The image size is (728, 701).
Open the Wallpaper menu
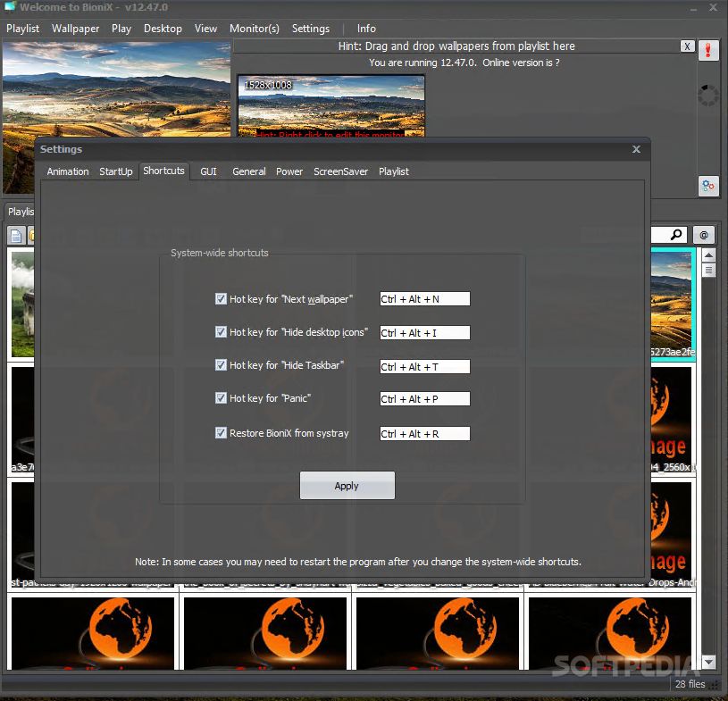[x=76, y=29]
